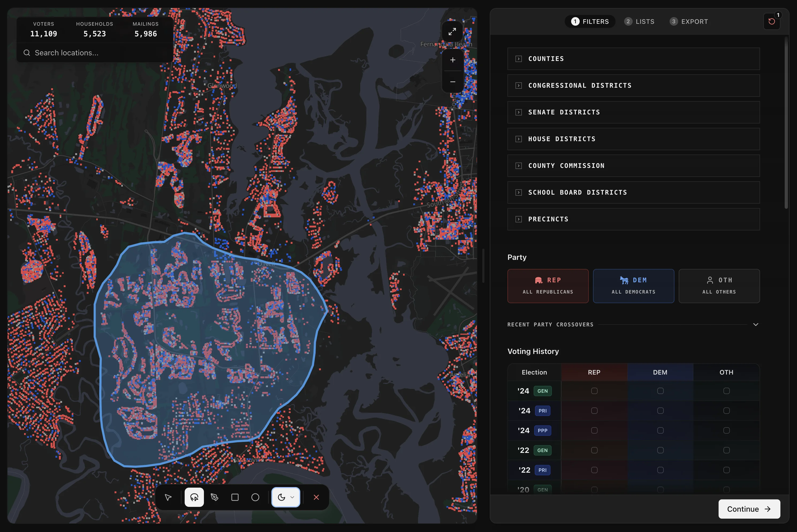Check the '24 PRI DEM checkbox

click(x=660, y=411)
